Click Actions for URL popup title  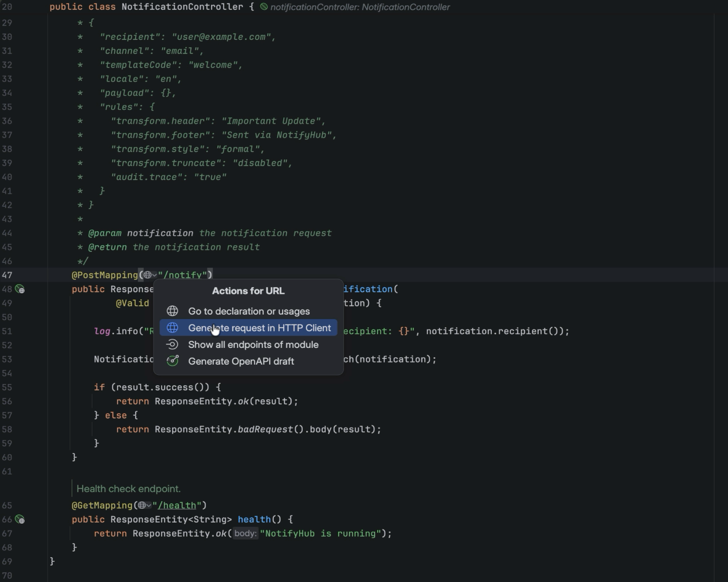[248, 291]
